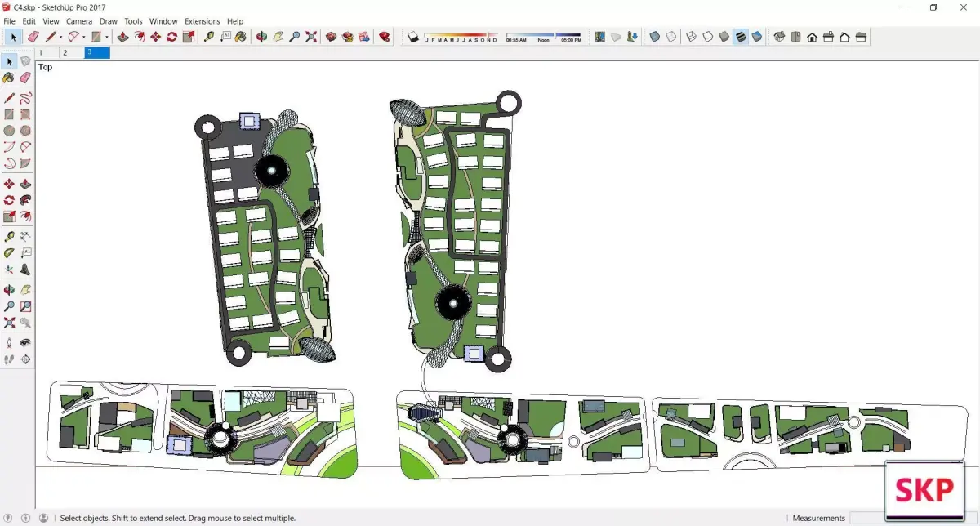Select Push/Pull in top toolbar
980x526 pixels.
122,37
